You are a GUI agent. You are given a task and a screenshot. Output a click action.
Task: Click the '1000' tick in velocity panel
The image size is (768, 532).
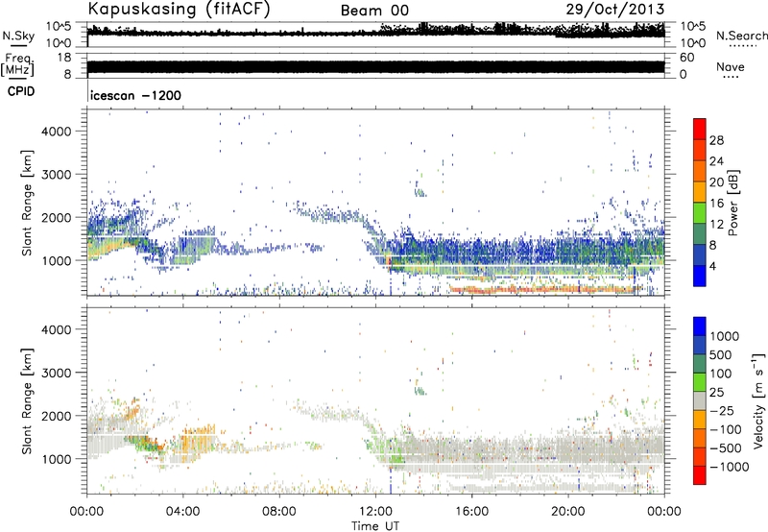(57, 459)
